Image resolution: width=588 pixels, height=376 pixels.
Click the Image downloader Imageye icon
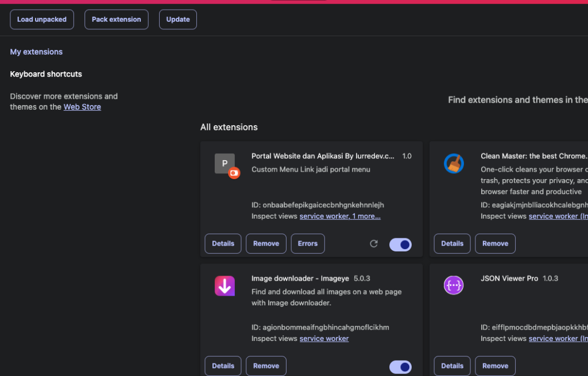click(x=225, y=286)
